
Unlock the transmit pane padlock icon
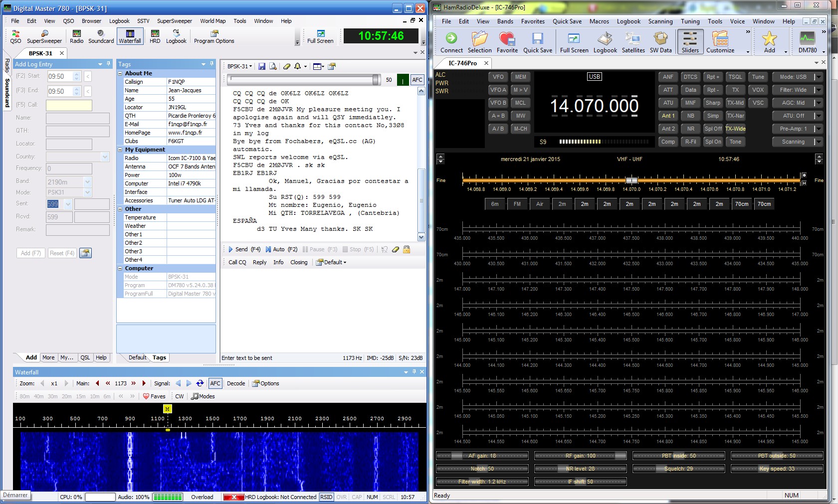pyautogui.click(x=407, y=249)
